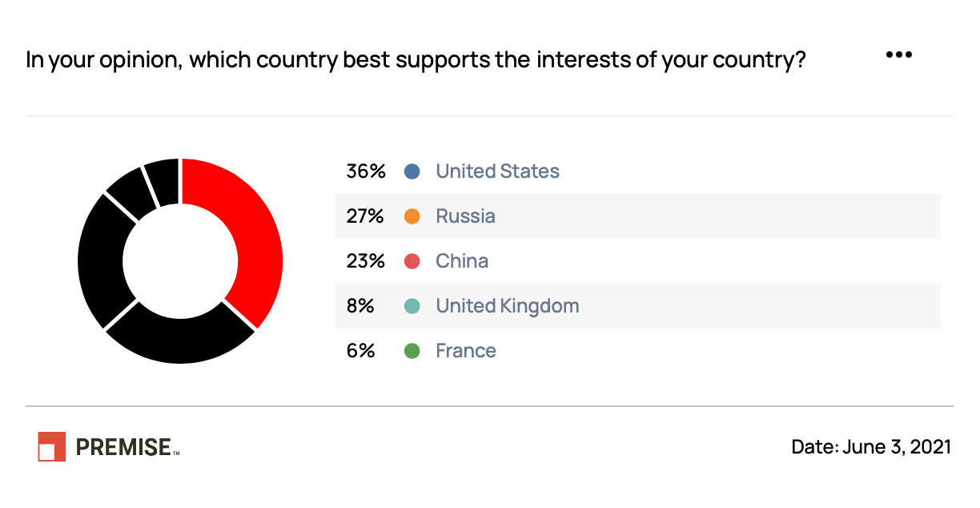Select the China legend label
This screenshot has width=980, height=508.
click(x=462, y=261)
